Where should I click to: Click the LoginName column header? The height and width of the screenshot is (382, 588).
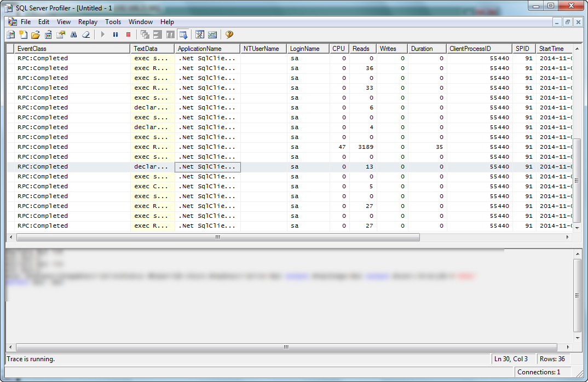(x=308, y=49)
